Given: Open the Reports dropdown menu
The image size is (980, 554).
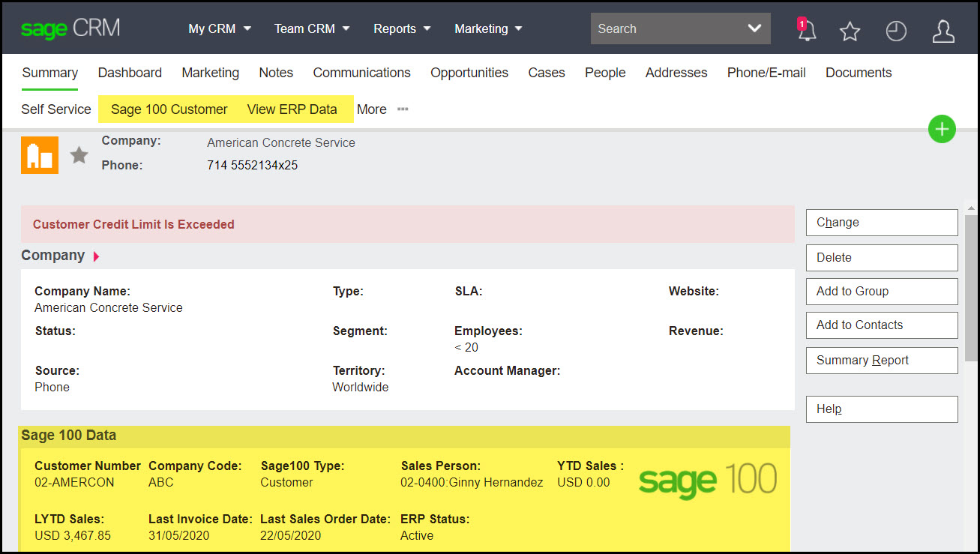Looking at the screenshot, I should [402, 28].
